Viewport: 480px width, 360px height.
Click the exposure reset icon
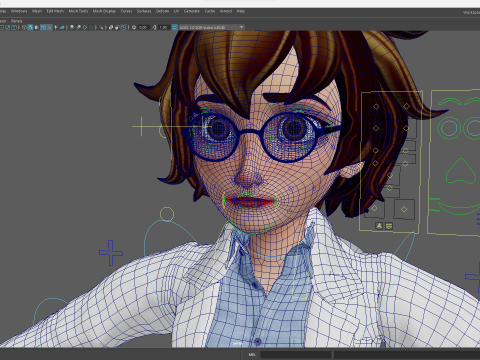pyautogui.click(x=134, y=27)
